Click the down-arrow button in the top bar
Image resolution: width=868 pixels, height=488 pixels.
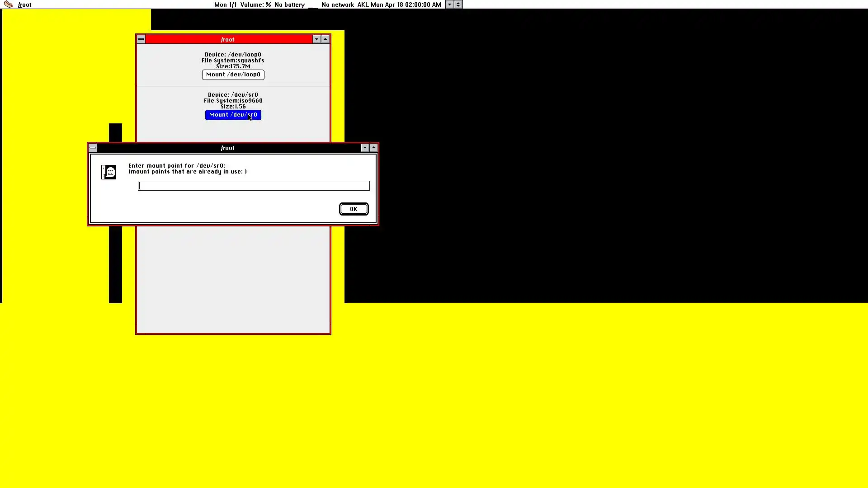tap(449, 5)
